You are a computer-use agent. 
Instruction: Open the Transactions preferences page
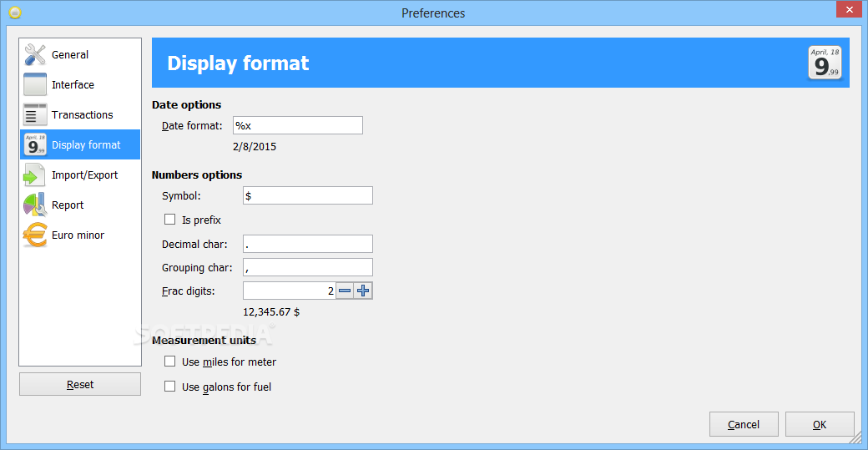pyautogui.click(x=80, y=114)
